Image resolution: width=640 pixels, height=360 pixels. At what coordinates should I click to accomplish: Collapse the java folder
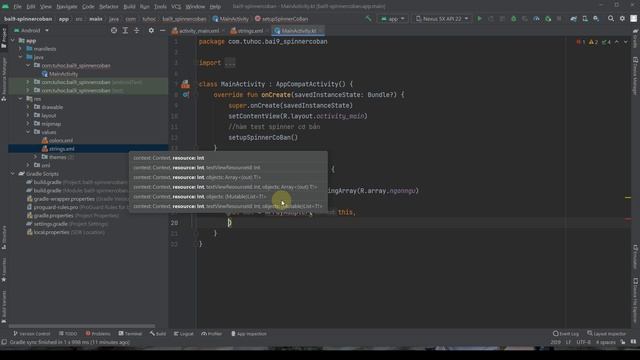(x=20, y=57)
